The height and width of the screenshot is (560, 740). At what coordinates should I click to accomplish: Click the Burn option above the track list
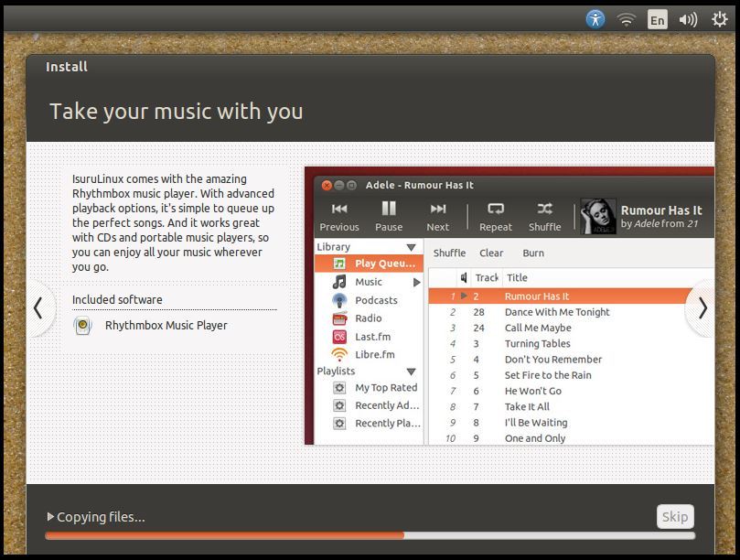coord(533,253)
